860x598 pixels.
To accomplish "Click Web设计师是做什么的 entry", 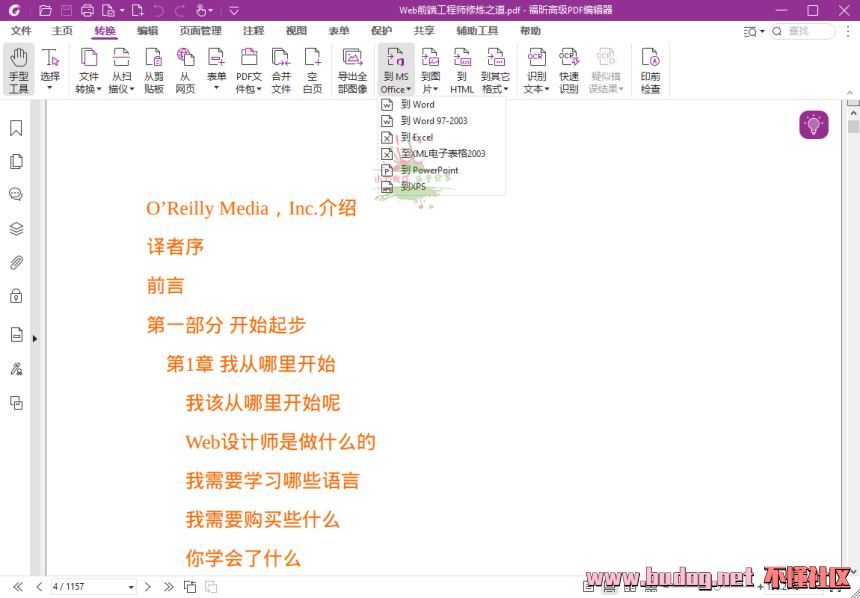I will point(280,442).
